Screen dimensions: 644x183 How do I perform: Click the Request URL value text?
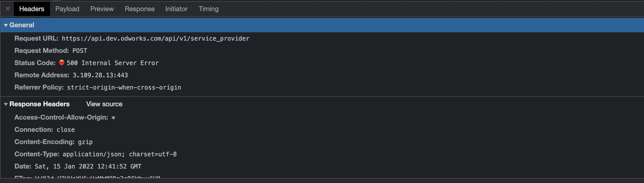tap(155, 39)
